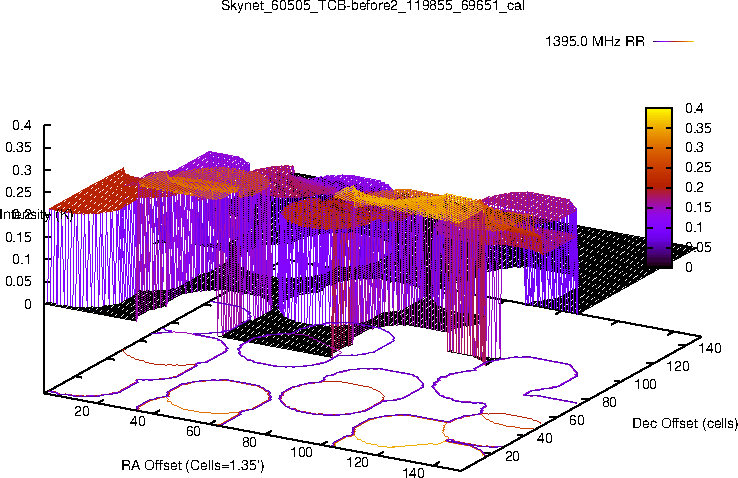Click the 0.4 label beside the color bar
Screen dimensions: 738x478
(694, 108)
